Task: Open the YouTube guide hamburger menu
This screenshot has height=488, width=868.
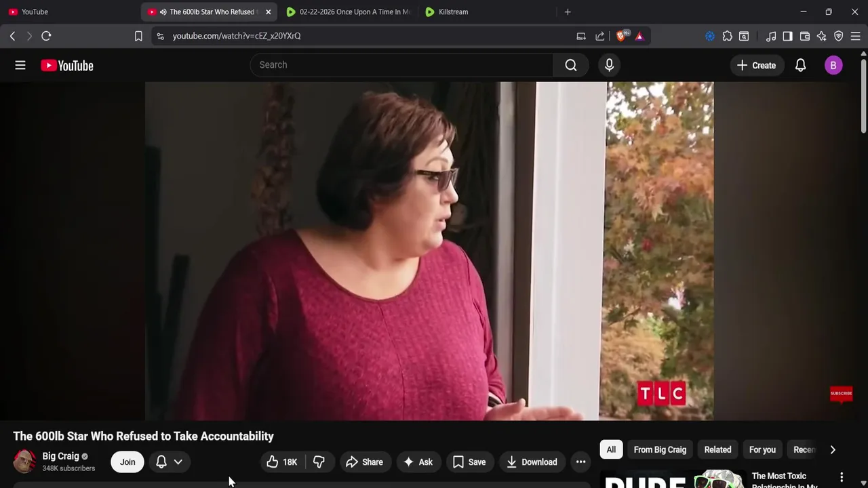Action: tap(20, 65)
